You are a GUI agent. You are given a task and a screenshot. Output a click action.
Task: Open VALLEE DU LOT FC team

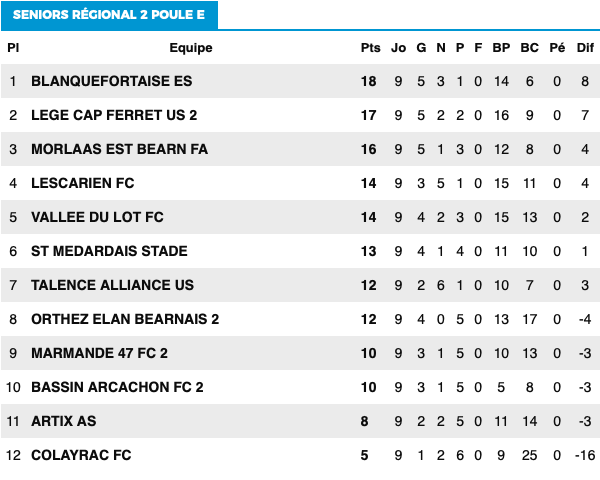coord(97,217)
